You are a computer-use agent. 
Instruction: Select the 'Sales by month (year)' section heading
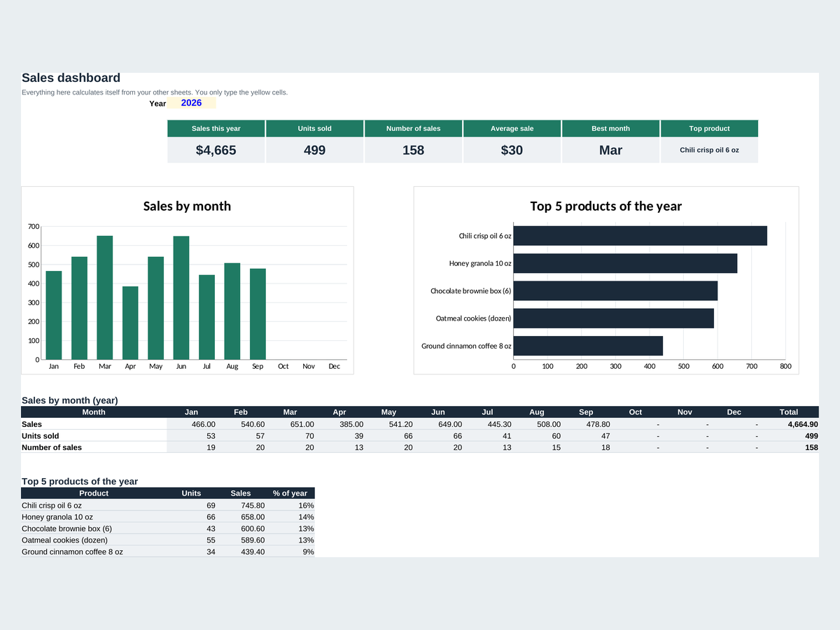click(x=70, y=400)
